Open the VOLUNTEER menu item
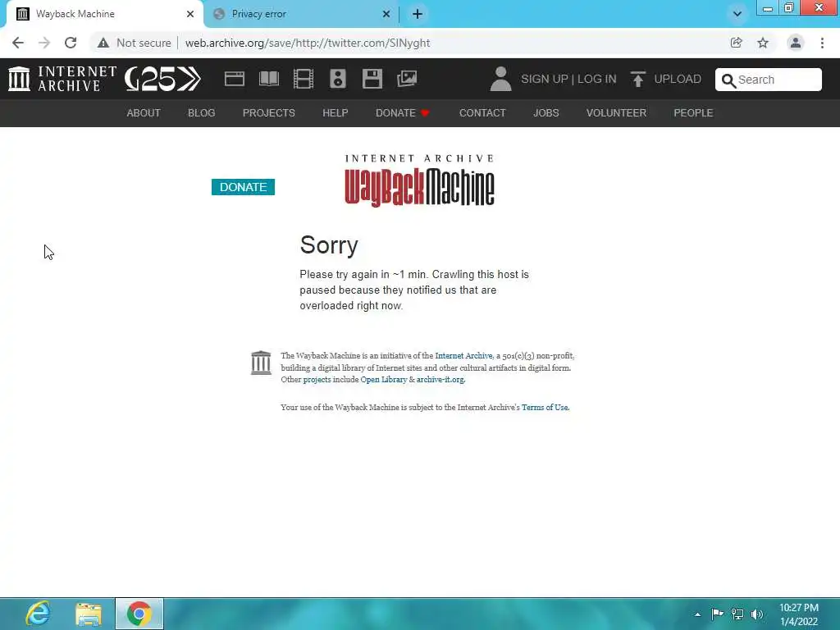840x630 pixels. pyautogui.click(x=616, y=113)
